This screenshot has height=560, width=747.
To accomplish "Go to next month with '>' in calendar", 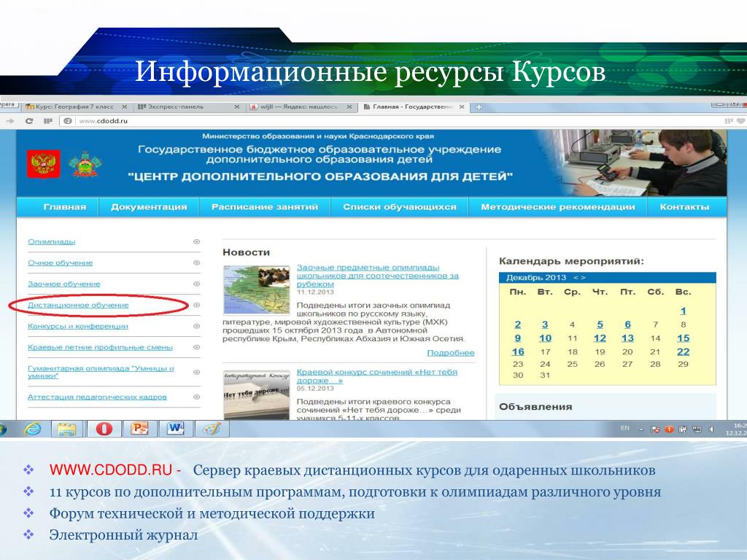I will tap(583, 278).
